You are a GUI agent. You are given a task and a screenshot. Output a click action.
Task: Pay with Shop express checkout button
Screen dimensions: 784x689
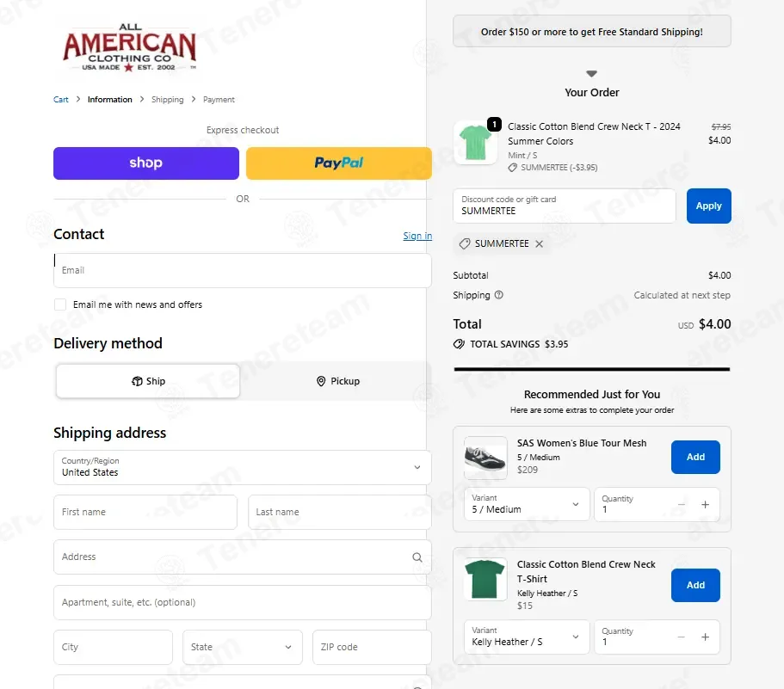pyautogui.click(x=146, y=163)
